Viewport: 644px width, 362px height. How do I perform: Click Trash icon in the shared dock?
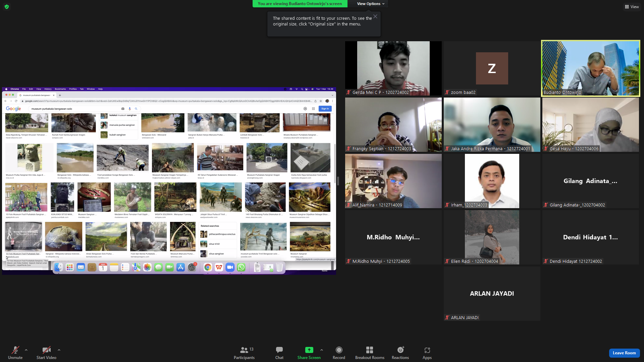(x=279, y=267)
